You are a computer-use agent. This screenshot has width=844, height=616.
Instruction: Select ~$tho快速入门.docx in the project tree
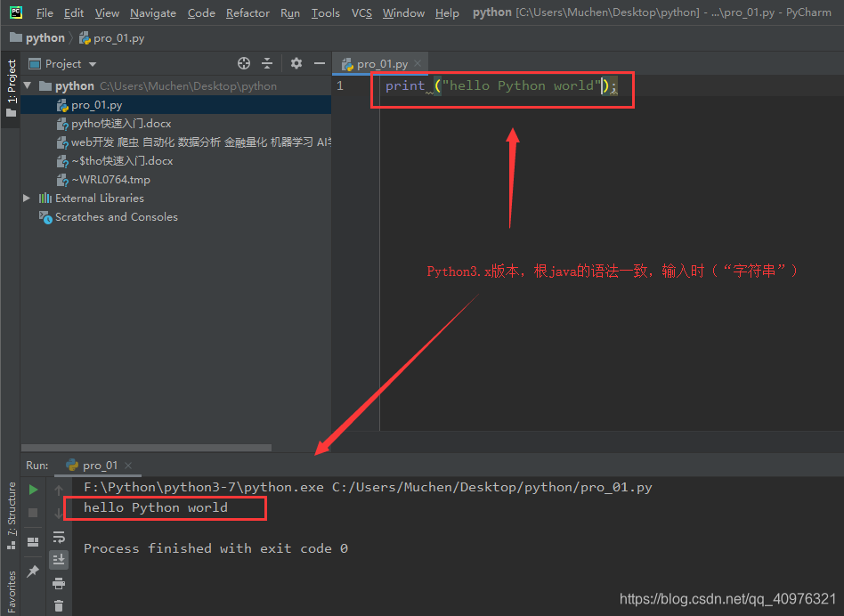click(176, 161)
